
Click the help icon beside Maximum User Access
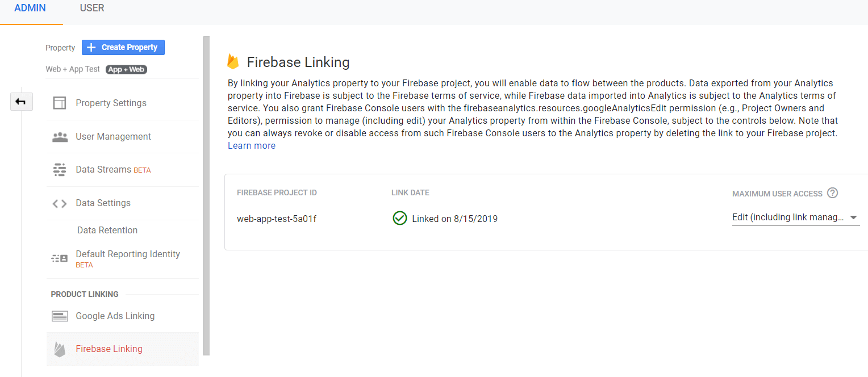832,193
